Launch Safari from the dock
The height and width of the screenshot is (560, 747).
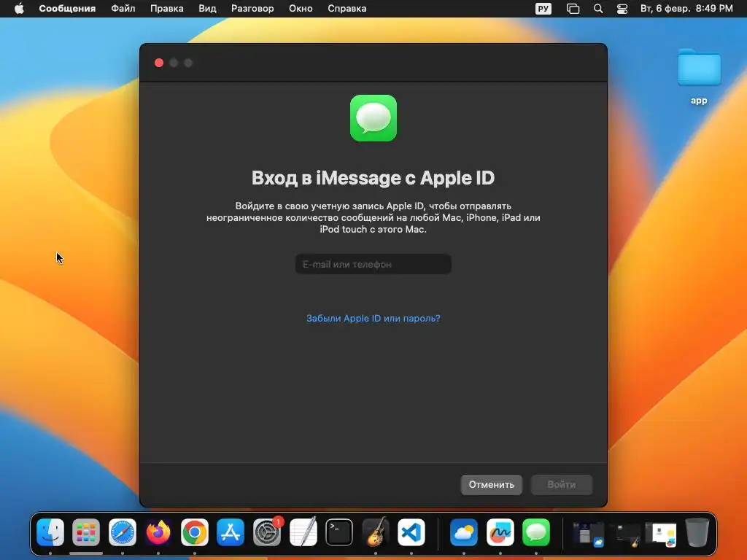click(x=123, y=532)
